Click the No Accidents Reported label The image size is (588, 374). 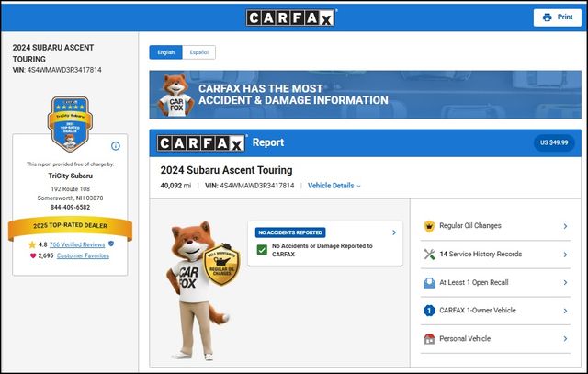tap(290, 232)
